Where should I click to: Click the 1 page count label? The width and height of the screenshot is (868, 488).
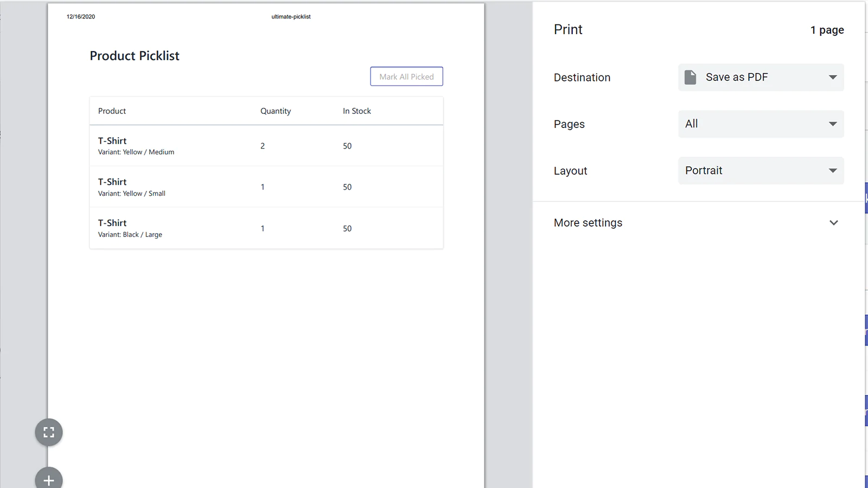click(x=827, y=30)
